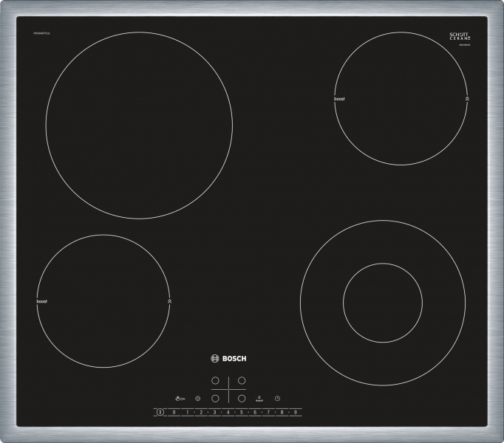Tap double chevron on the top-right burner
This screenshot has width=504, height=443.
(466, 98)
